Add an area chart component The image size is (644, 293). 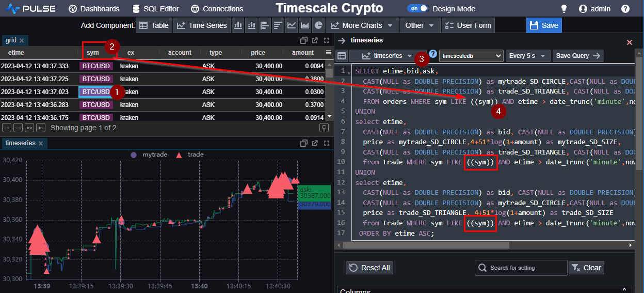pos(305,25)
